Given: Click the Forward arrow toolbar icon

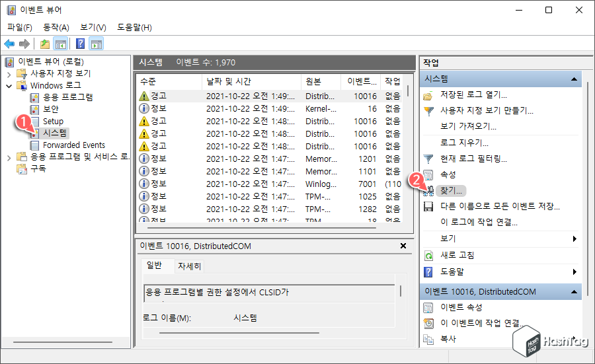Looking at the screenshot, I should 24,44.
